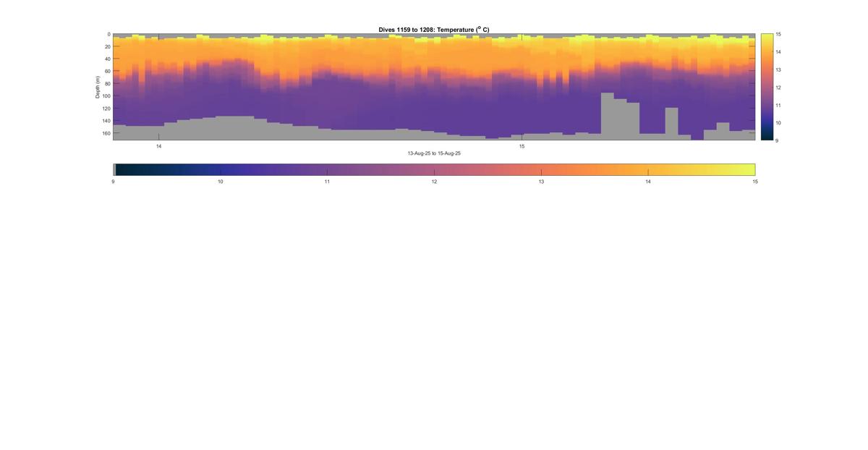Click tick '14' on the vertical colorbar
This screenshot has width=868, height=450.
[778, 52]
